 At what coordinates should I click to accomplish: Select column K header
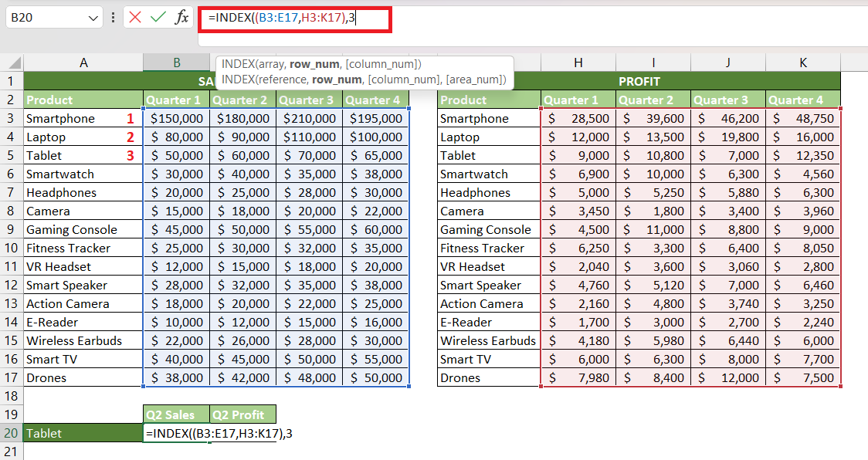pyautogui.click(x=802, y=63)
